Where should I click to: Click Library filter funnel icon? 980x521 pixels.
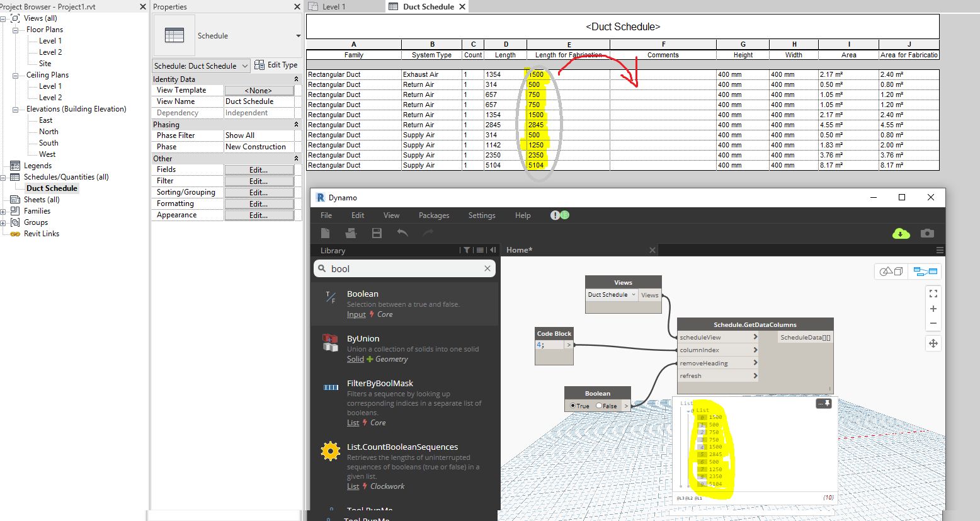467,250
